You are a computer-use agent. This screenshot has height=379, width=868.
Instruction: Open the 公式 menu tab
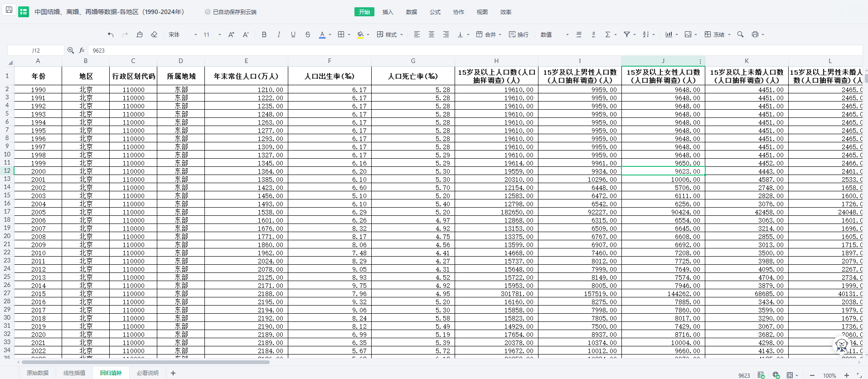pos(435,12)
